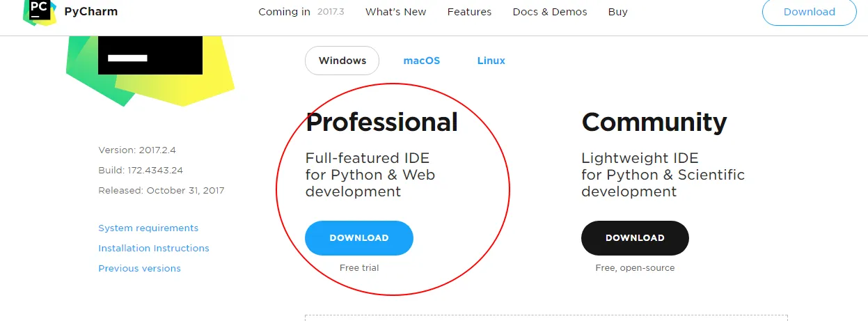Image resolution: width=868 pixels, height=321 pixels.
Task: Click the Professional heading
Action: click(381, 123)
